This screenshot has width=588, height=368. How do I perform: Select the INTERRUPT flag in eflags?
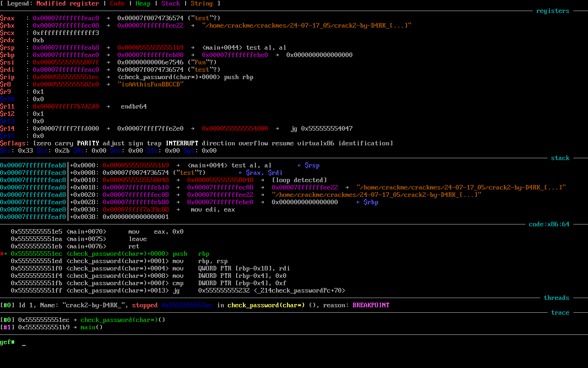tap(181, 144)
